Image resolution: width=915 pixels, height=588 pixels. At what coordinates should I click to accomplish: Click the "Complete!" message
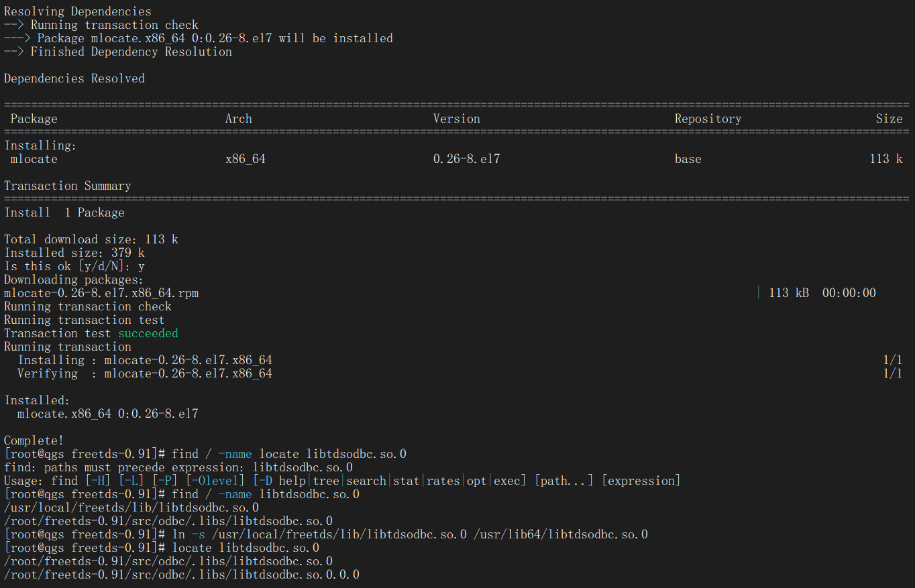click(34, 440)
